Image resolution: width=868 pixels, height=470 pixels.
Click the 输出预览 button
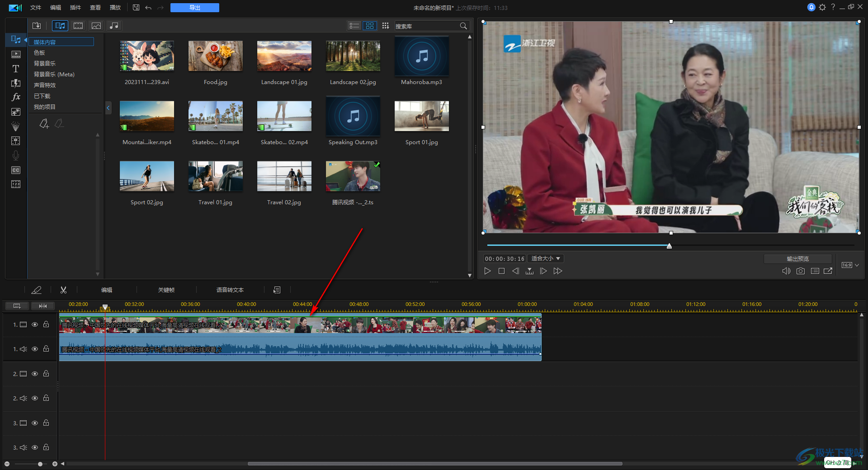798,258
